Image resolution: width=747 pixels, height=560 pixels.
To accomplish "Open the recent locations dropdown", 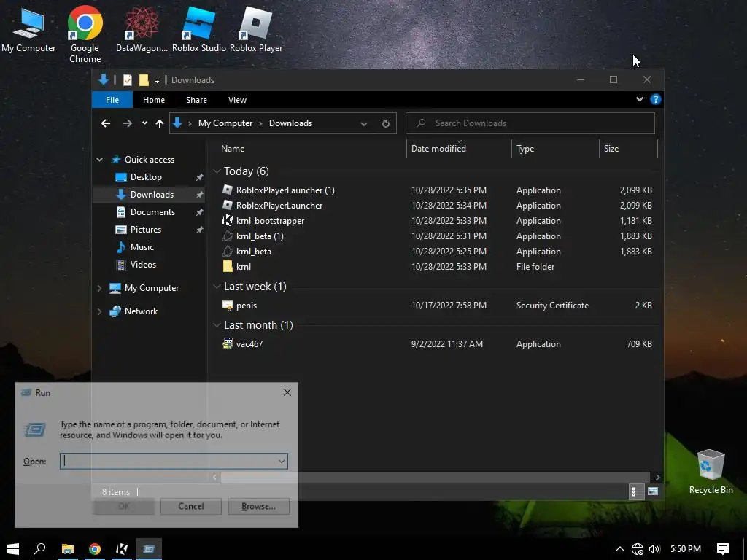I will tap(144, 122).
